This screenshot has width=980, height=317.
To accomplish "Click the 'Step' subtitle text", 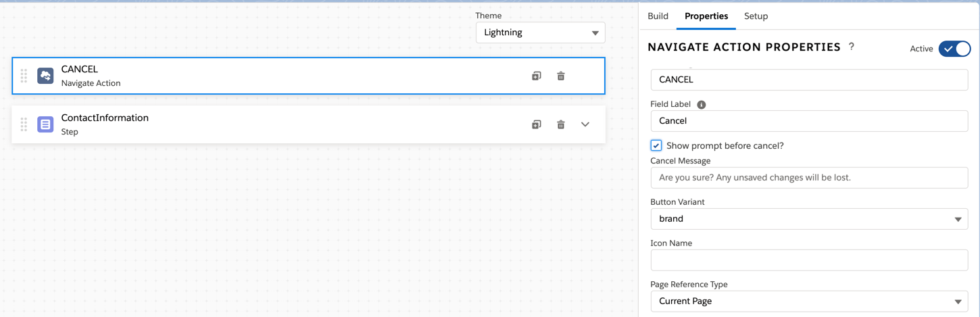I will [x=70, y=132].
